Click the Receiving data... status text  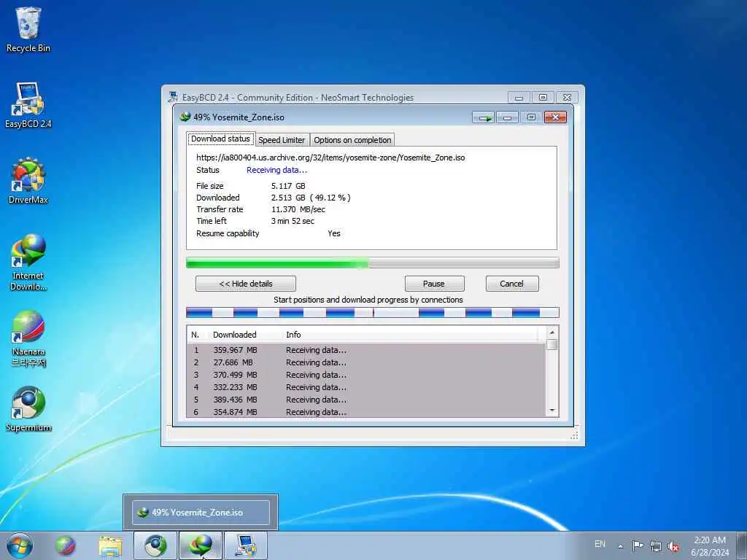(276, 170)
